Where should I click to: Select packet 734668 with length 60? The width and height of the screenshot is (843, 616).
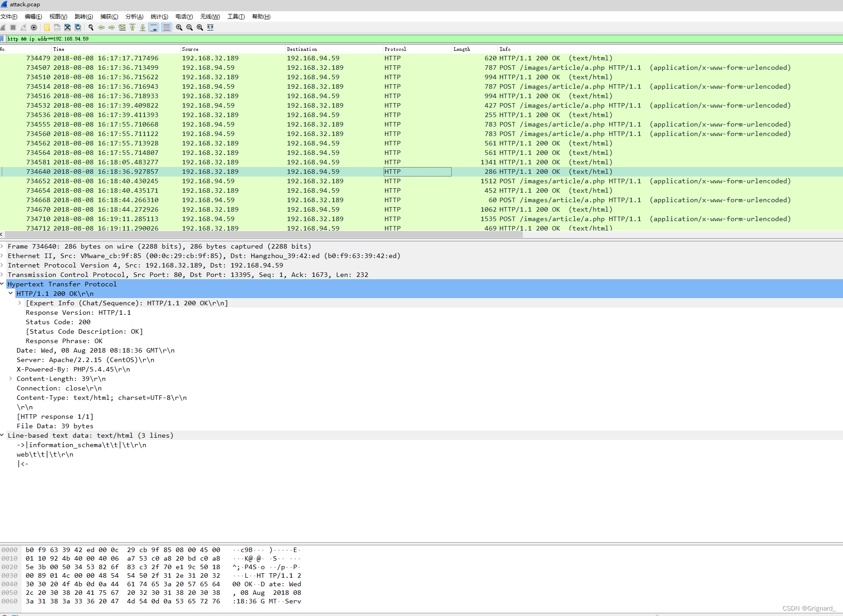click(421, 200)
